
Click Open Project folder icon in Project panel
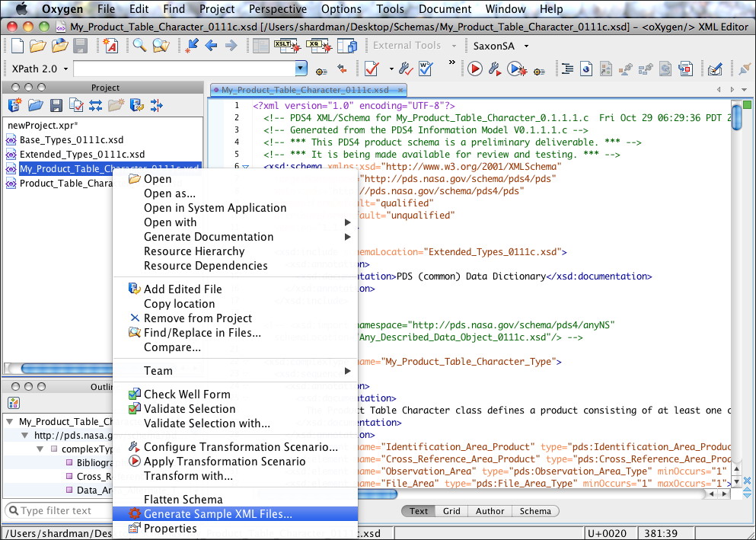[x=36, y=105]
